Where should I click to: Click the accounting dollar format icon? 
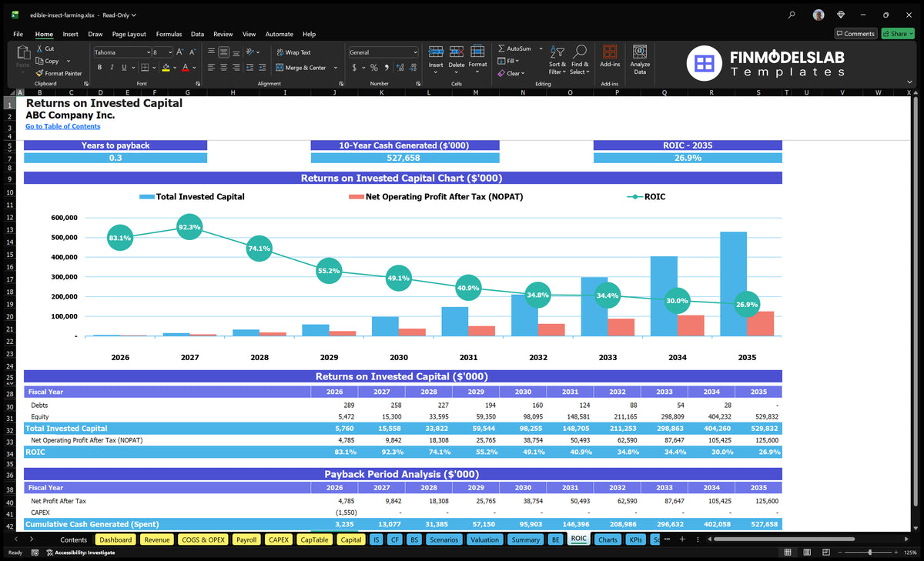pyautogui.click(x=354, y=68)
